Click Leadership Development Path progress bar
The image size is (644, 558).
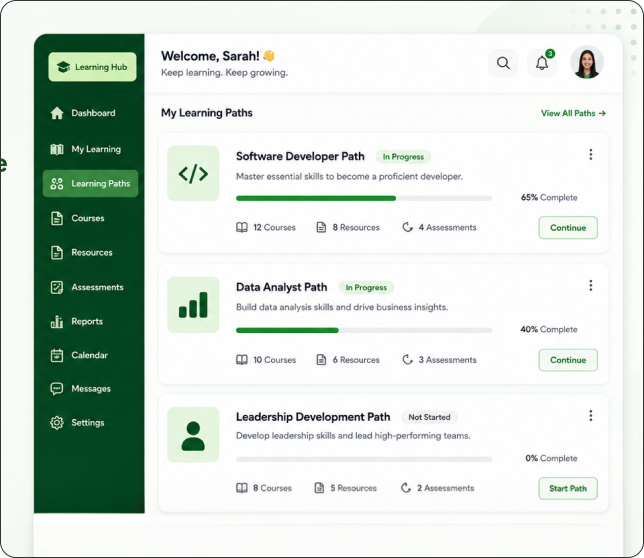point(364,459)
